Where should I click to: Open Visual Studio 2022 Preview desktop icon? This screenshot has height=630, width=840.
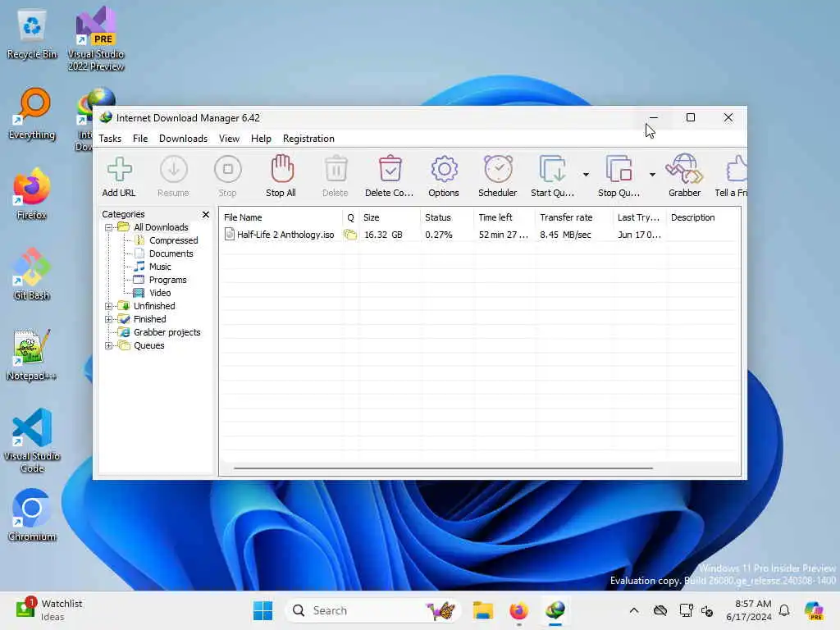click(96, 39)
